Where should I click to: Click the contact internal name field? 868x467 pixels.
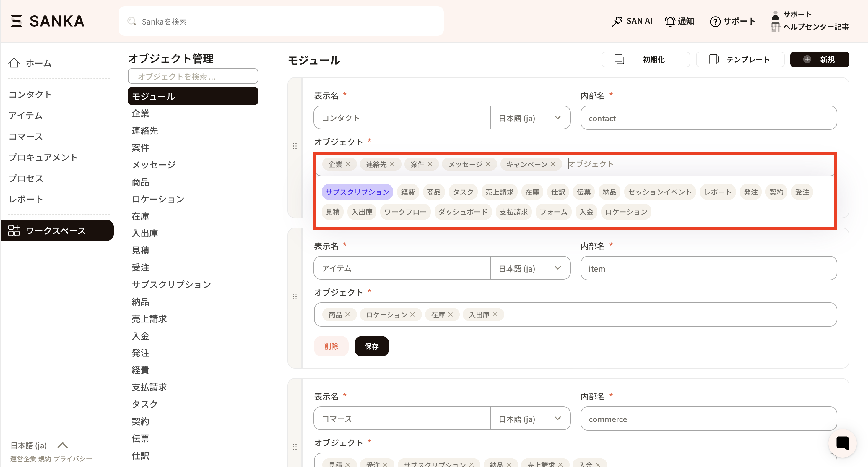point(709,118)
